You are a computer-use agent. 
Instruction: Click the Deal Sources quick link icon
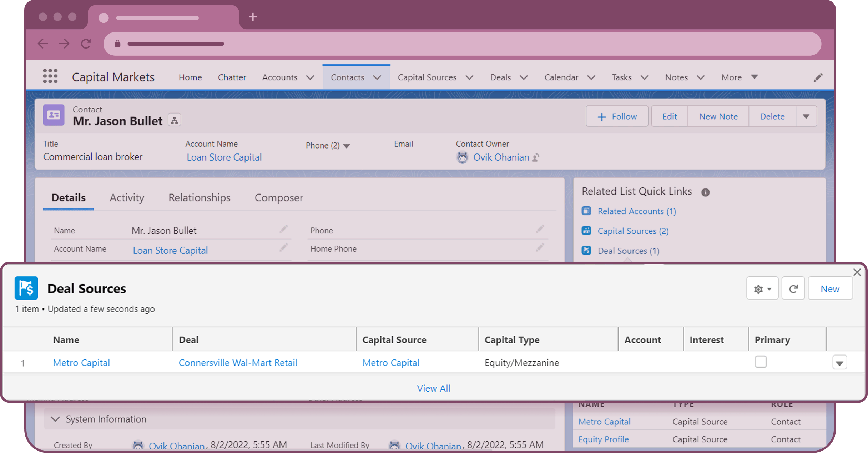[586, 251]
